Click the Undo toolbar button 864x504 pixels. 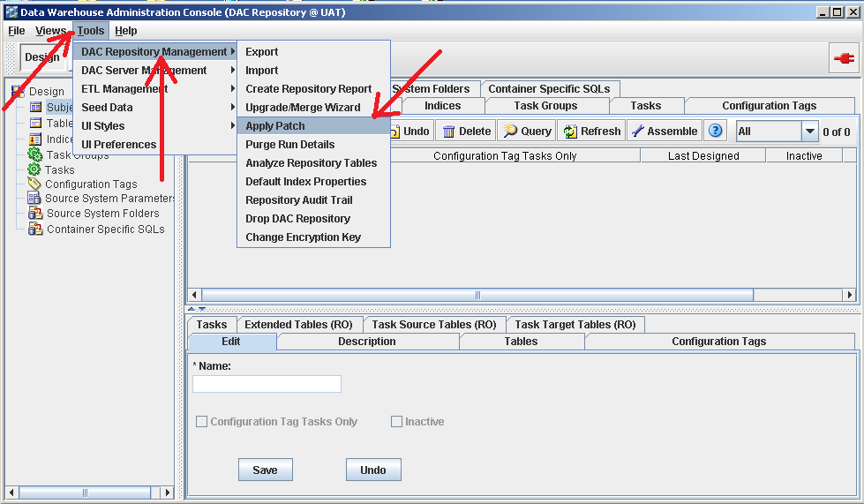point(411,132)
